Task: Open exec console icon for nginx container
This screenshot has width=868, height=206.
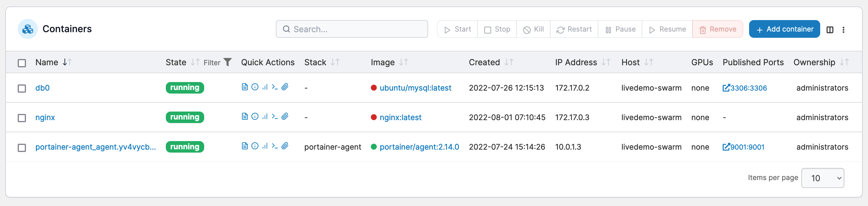Action: [x=275, y=116]
